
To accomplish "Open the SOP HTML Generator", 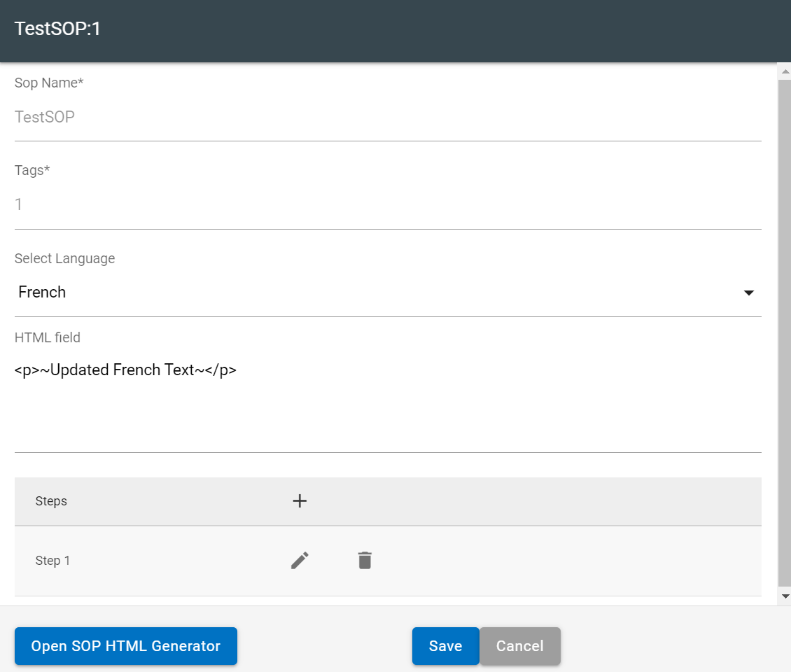I will [125, 645].
